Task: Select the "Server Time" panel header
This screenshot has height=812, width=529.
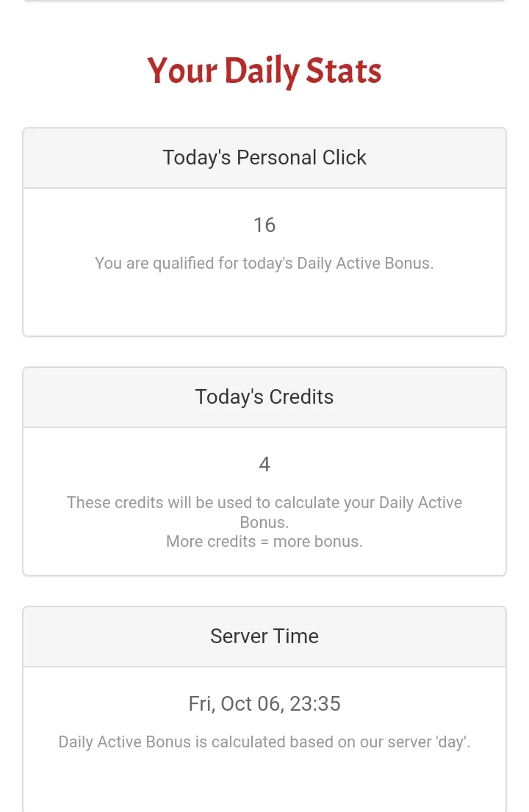Action: click(264, 637)
